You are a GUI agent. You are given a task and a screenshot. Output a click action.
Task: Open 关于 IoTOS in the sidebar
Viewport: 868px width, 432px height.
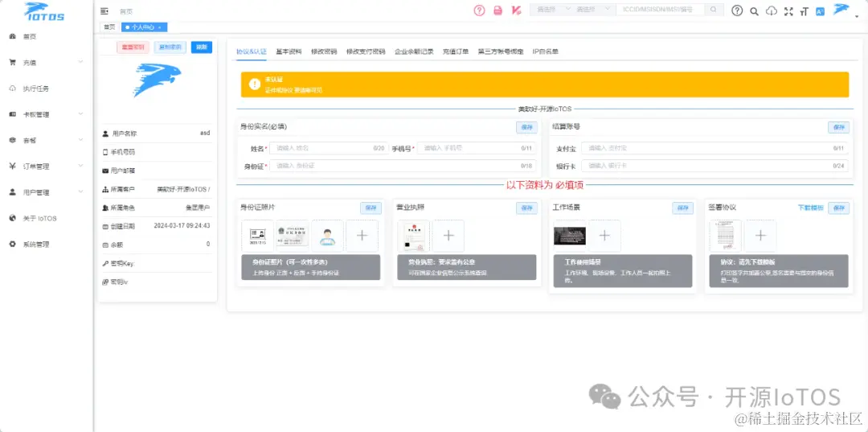pos(47,218)
